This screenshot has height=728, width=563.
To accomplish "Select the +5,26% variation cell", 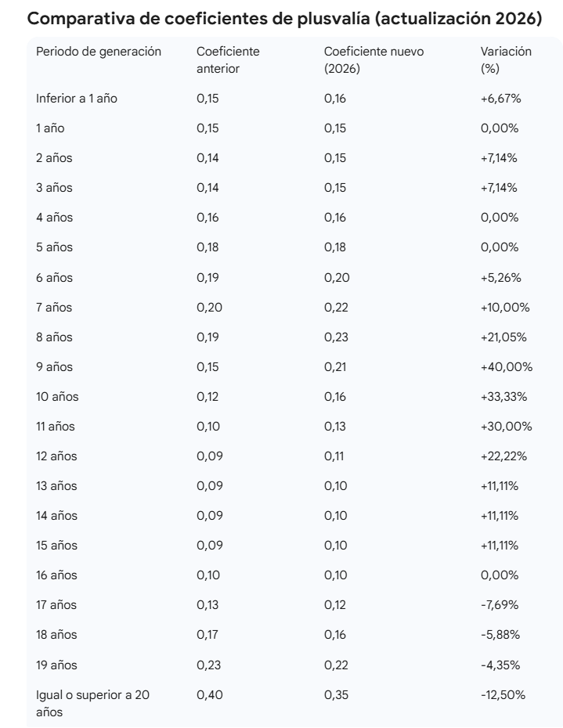I will click(x=500, y=277).
